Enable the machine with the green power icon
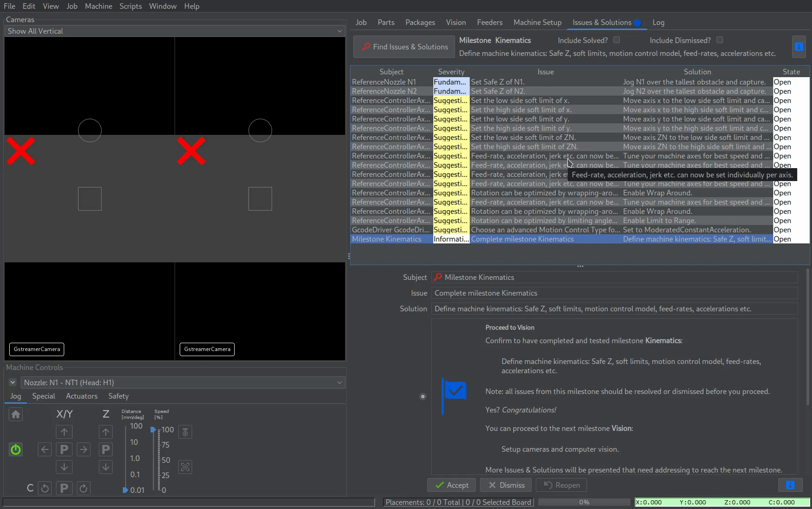Image resolution: width=812 pixels, height=509 pixels. click(16, 449)
